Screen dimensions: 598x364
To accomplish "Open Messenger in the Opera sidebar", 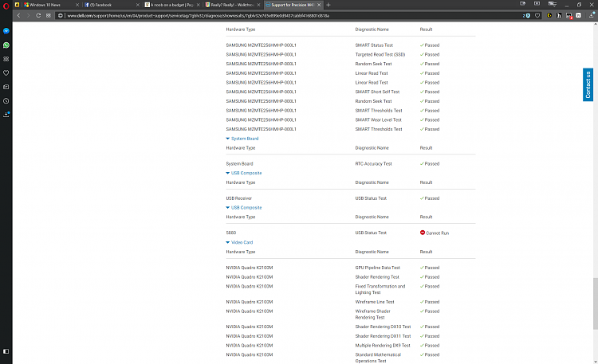I will (6, 31).
